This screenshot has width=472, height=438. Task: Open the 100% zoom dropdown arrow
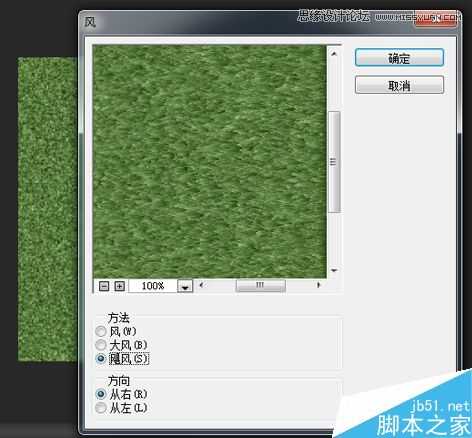[185, 286]
